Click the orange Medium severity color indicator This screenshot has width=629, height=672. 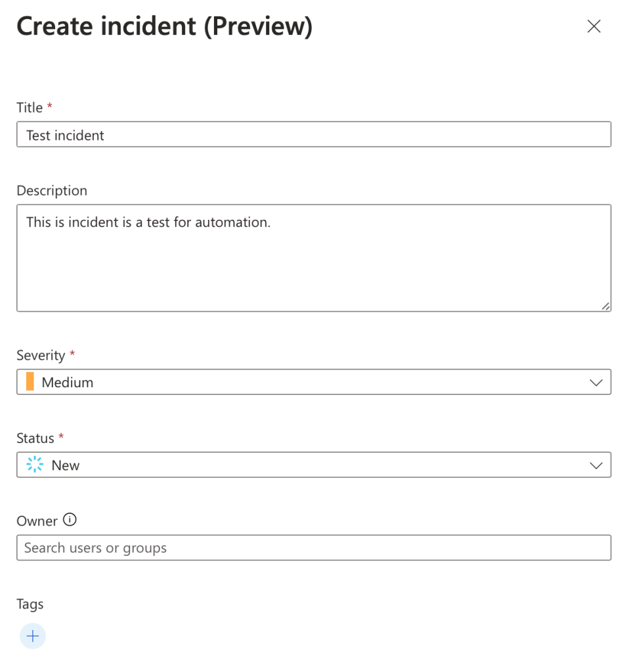[30, 382]
